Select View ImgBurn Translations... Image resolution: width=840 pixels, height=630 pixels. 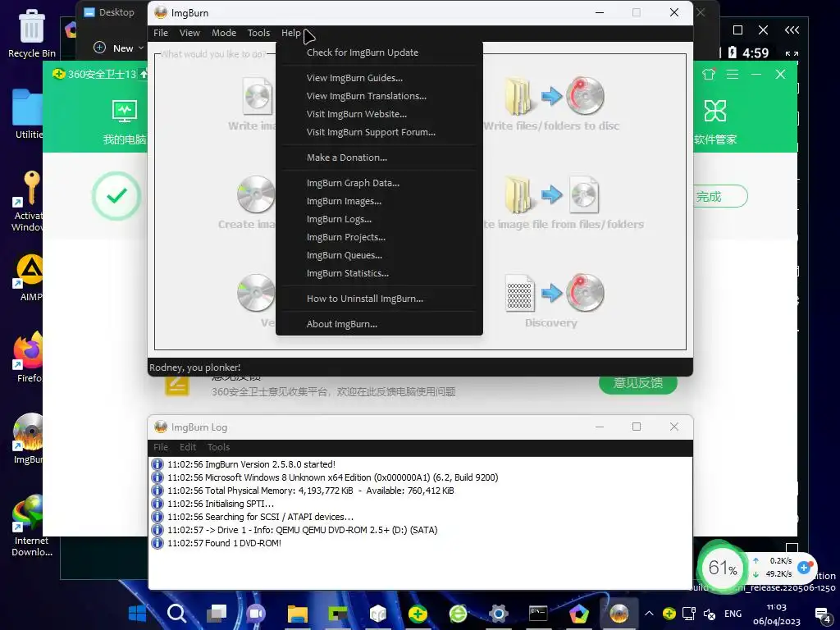click(x=367, y=96)
